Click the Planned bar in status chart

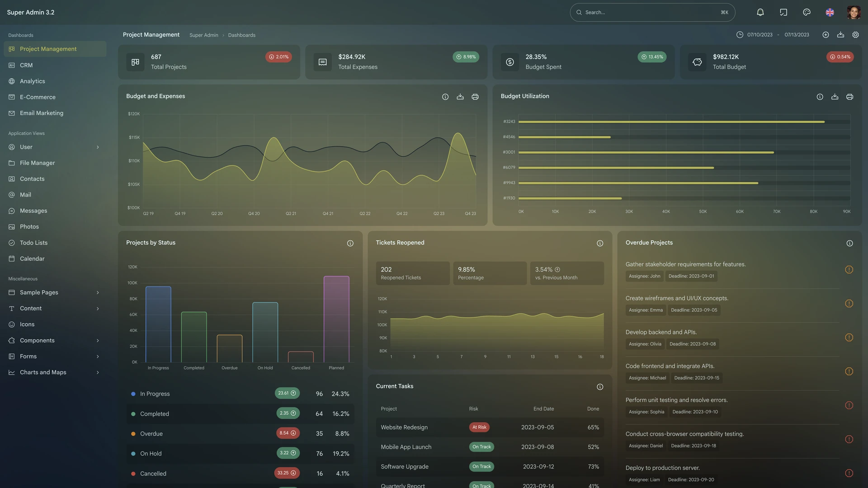click(x=336, y=319)
